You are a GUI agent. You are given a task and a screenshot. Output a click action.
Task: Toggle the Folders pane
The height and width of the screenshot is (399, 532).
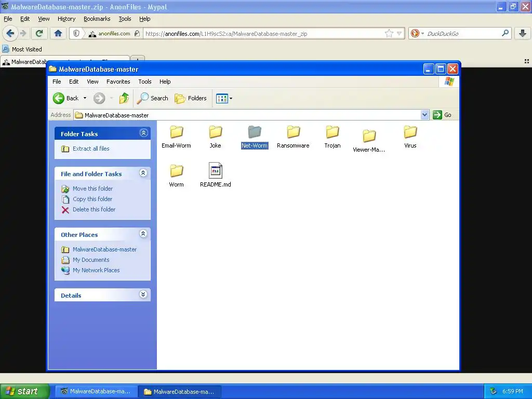190,98
